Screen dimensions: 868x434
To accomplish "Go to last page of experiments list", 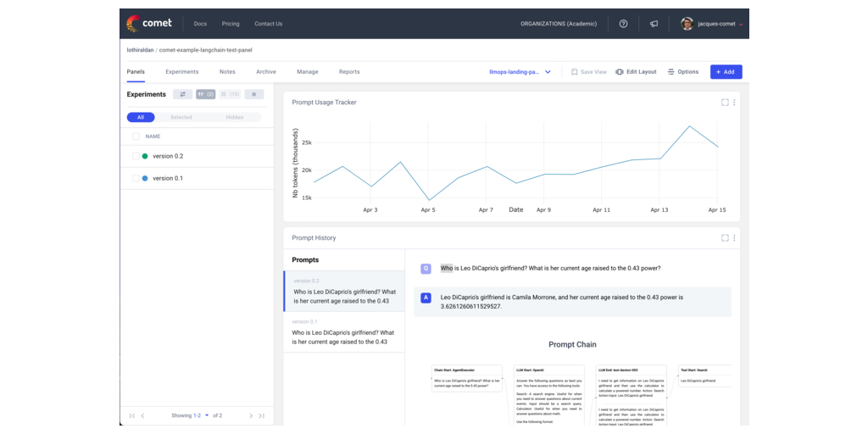I will [261, 415].
